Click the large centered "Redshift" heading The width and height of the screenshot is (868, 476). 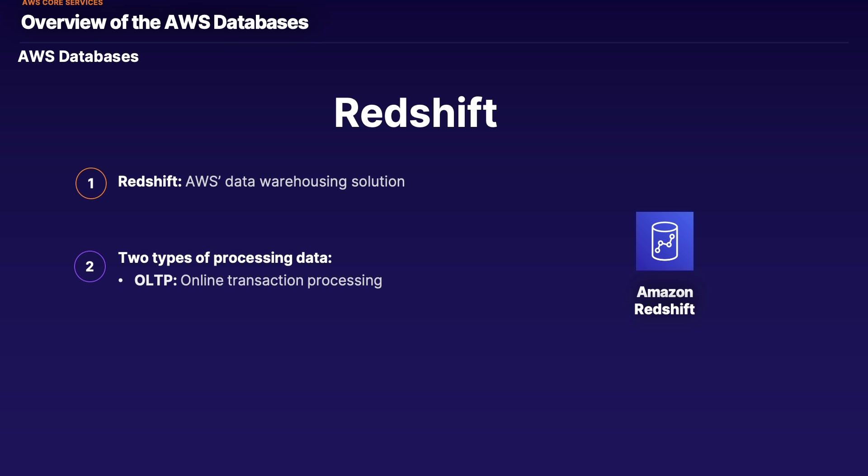pyautogui.click(x=415, y=113)
